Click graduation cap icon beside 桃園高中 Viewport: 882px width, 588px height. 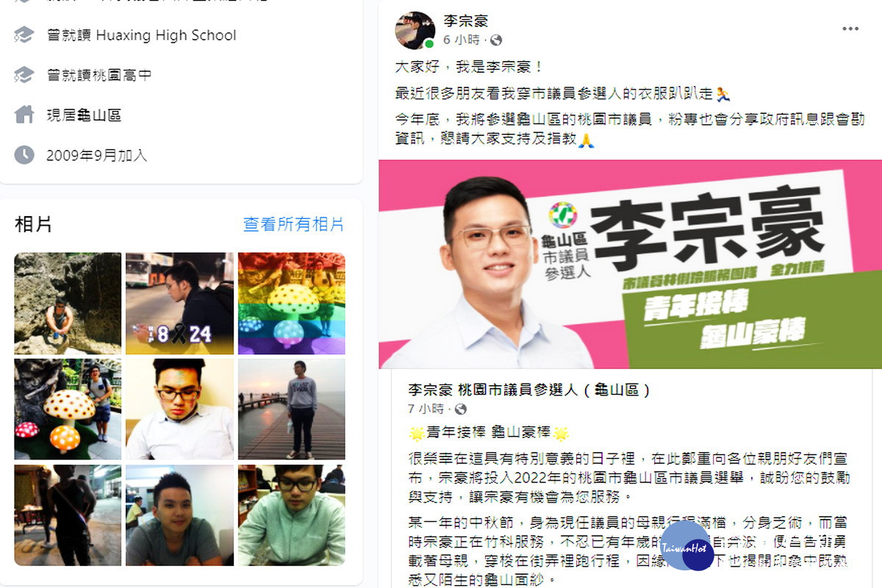(x=24, y=74)
